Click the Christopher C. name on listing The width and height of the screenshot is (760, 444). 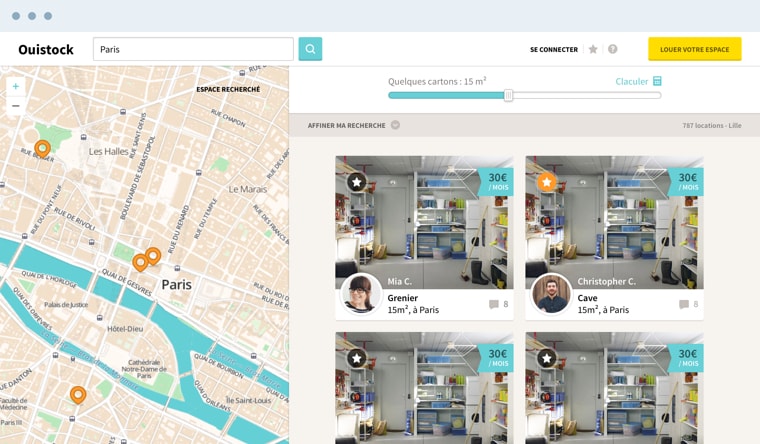tap(606, 281)
